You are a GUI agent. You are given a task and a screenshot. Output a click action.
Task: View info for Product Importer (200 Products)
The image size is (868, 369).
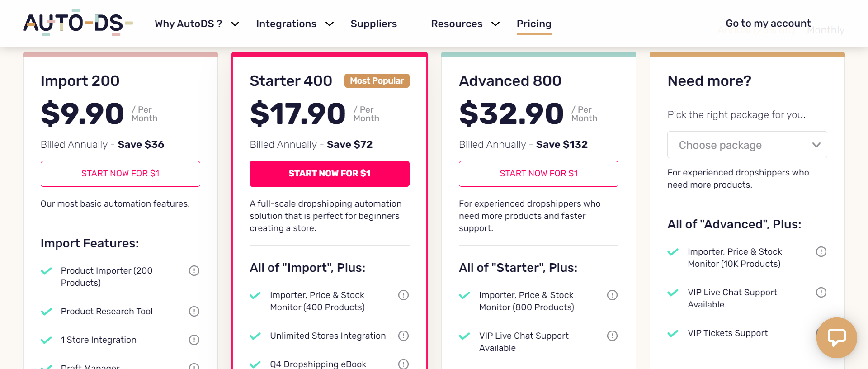(194, 270)
